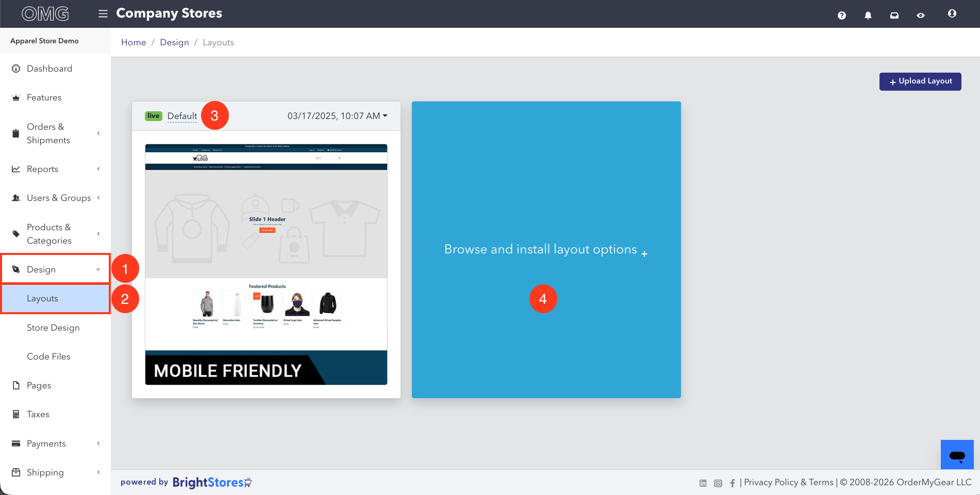Expand the Payments submenu chevron
Screen dimensions: 980x495
coord(98,443)
